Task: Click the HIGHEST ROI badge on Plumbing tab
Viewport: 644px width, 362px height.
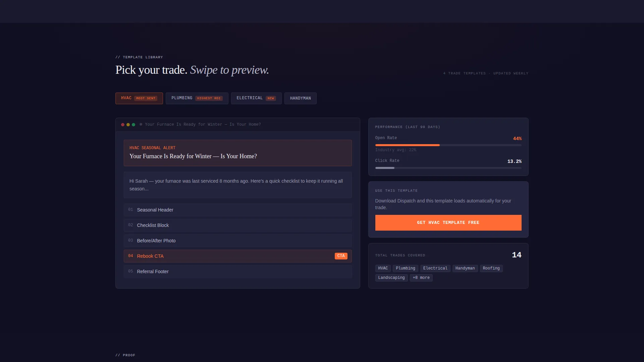Action: 209,98
